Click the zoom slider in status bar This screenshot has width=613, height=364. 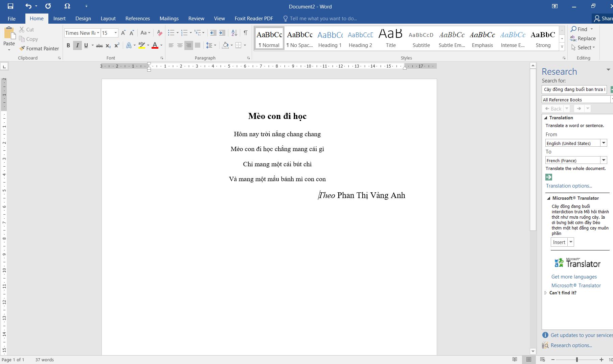tap(577, 360)
